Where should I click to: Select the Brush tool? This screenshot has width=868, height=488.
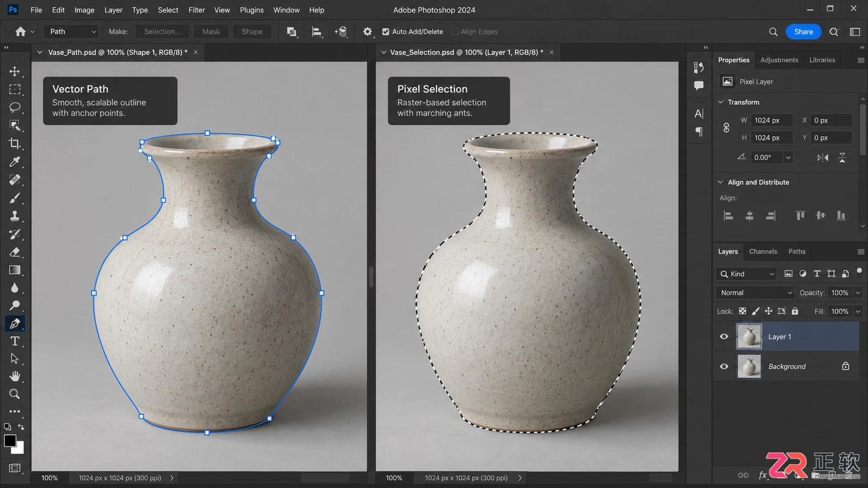tap(14, 198)
